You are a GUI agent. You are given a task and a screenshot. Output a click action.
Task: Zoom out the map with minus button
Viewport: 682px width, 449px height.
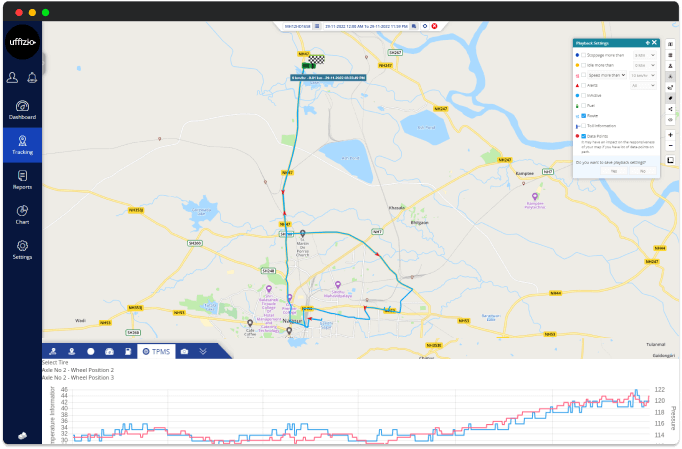click(x=670, y=145)
